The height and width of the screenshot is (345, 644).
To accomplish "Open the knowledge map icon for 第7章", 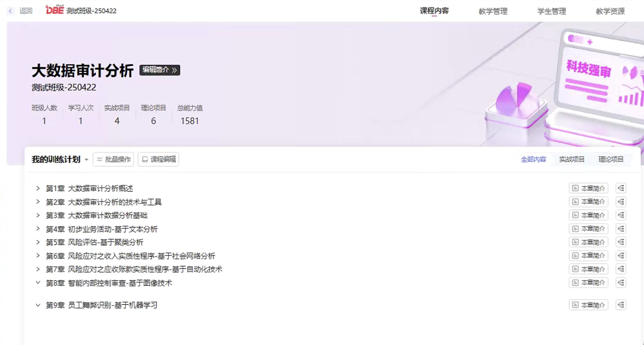I will [621, 269].
